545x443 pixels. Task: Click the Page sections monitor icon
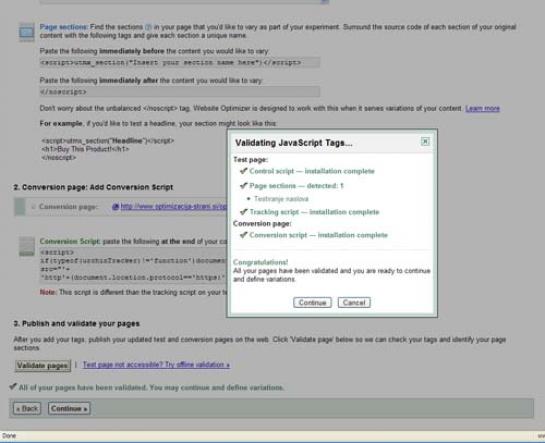tap(27, 32)
